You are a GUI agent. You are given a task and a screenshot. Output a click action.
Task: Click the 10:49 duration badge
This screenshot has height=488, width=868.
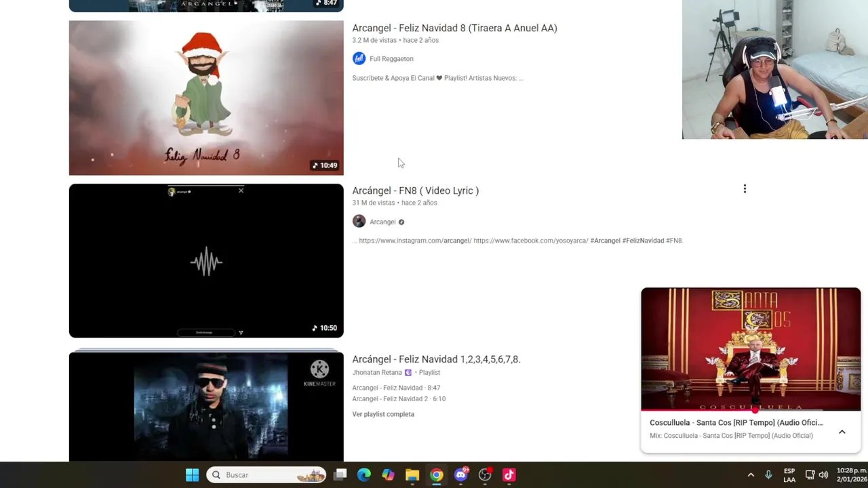coord(325,165)
